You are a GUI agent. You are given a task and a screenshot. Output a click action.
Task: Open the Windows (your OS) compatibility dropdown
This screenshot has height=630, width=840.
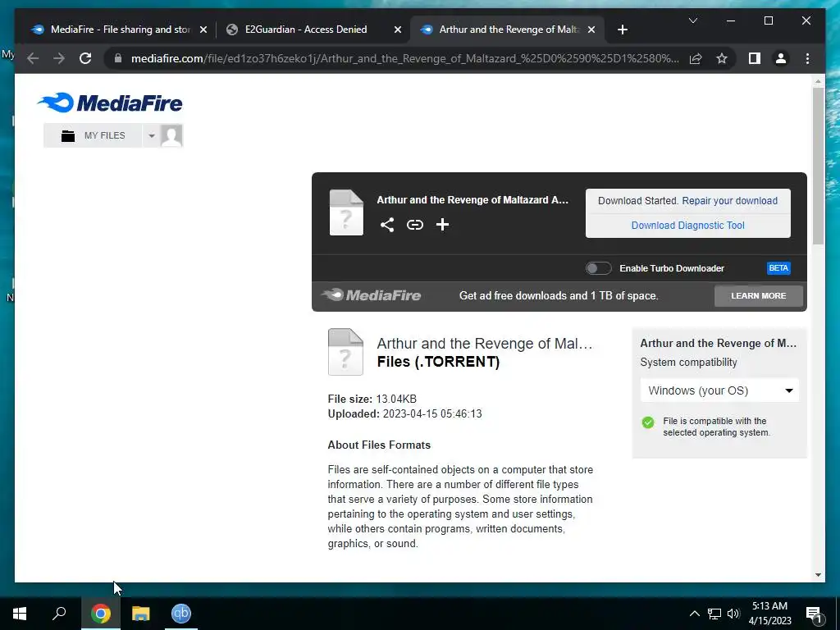(x=719, y=390)
